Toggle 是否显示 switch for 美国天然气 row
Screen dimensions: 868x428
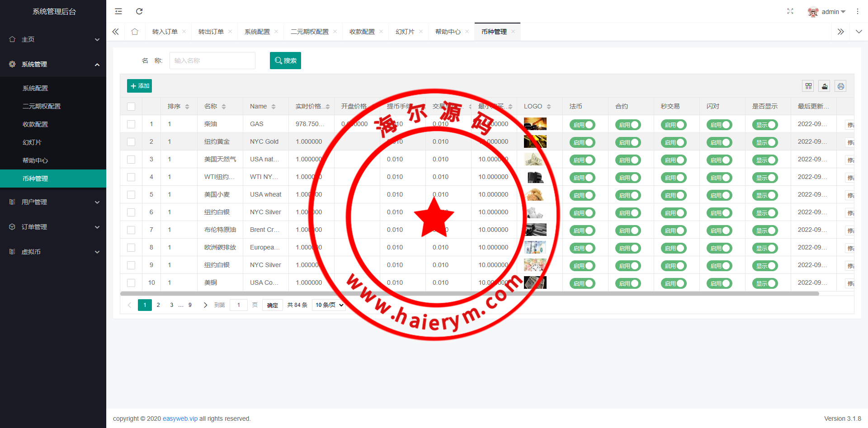[765, 160]
